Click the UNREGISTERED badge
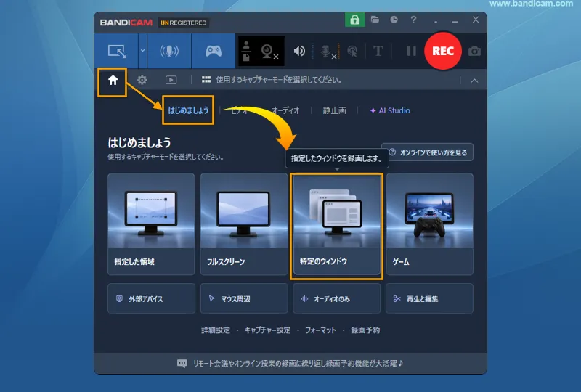The height and width of the screenshot is (392, 581). click(x=184, y=23)
